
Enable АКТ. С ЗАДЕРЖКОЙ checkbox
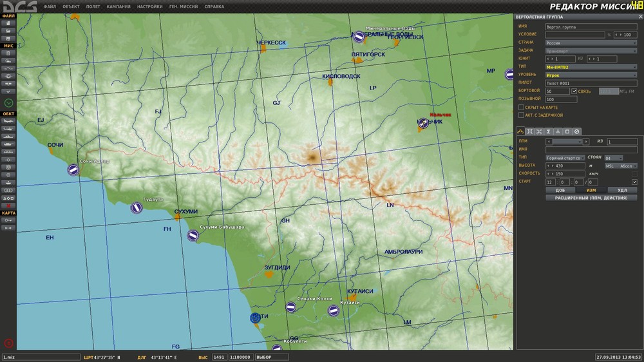521,115
